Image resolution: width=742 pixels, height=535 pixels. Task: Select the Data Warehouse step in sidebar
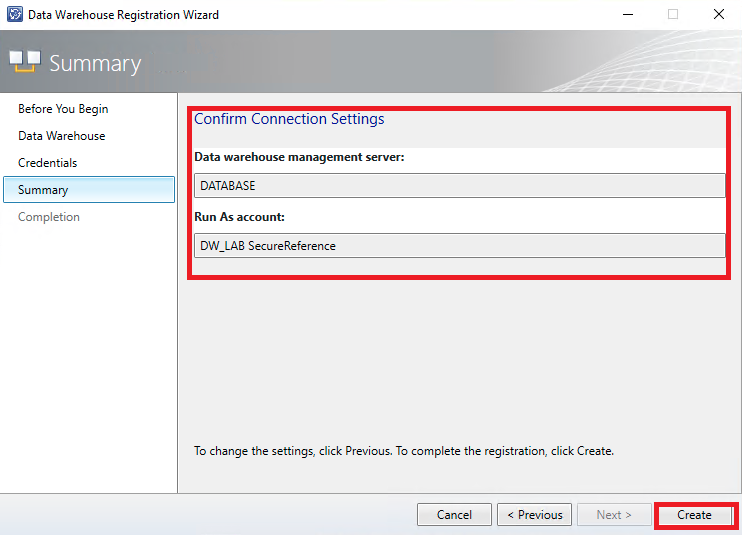coord(61,136)
